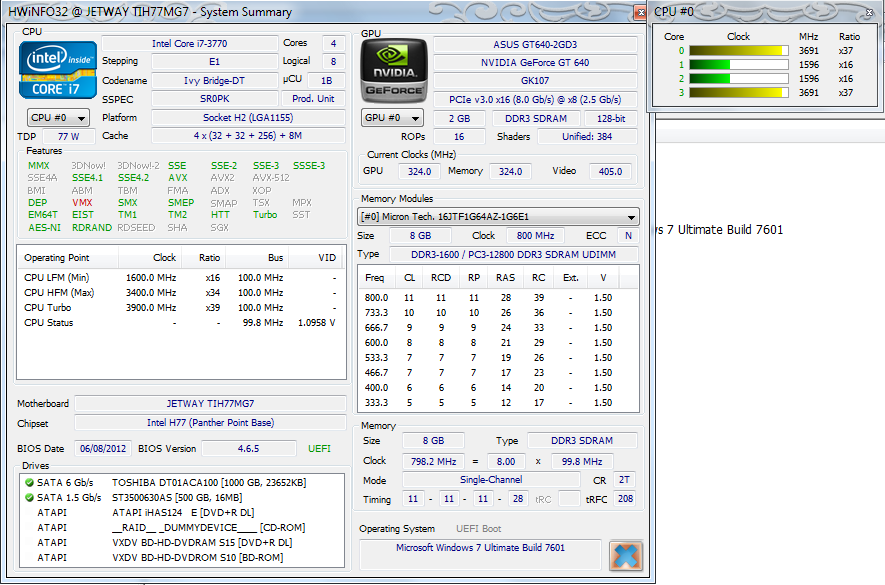Click the AES-NI feature label
This screenshot has height=585, width=885.
(45, 228)
